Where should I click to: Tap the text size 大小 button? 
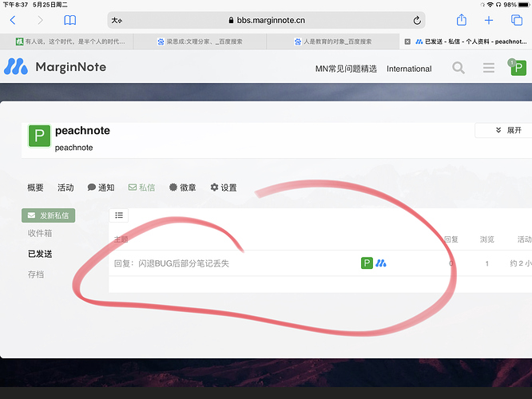coord(117,20)
